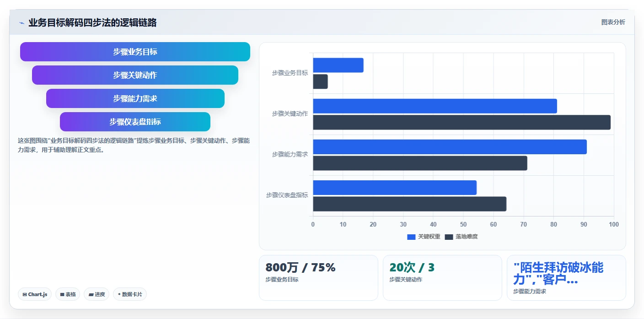Click the x-axis tick value 0
The width and height of the screenshot is (644, 319).
[313, 224]
